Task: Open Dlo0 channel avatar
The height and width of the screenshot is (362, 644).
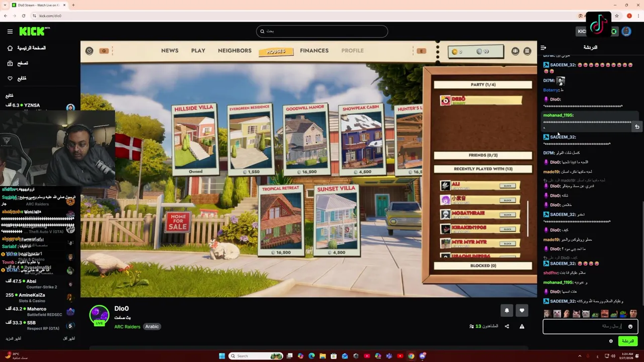Action: 99,315
